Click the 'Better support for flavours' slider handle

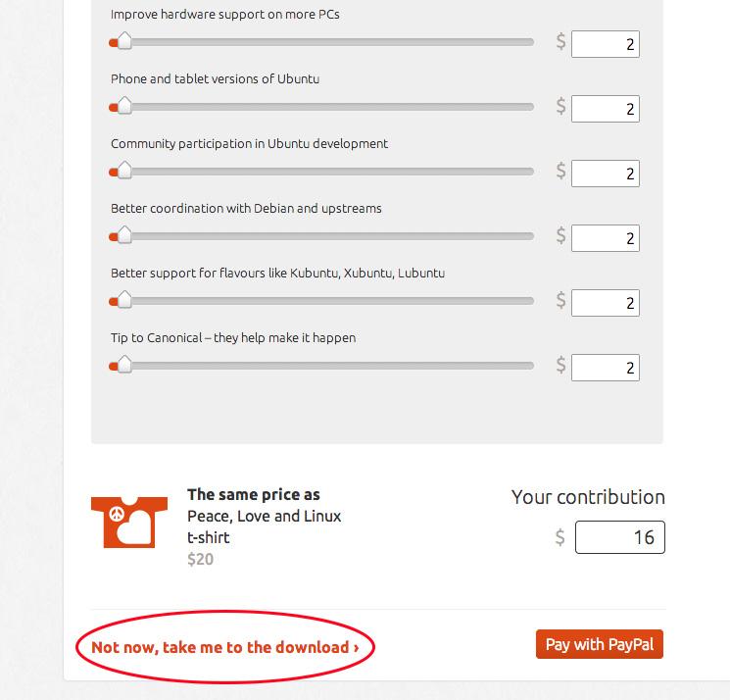click(x=124, y=301)
